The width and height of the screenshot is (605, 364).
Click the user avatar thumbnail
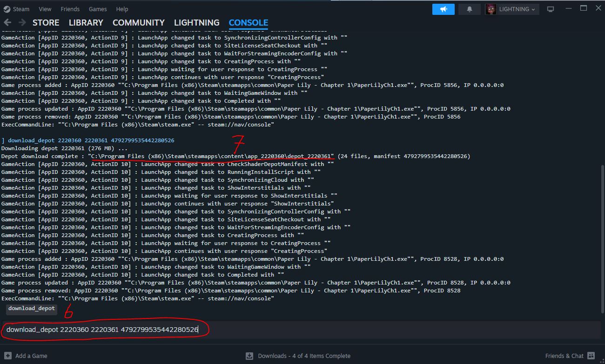[x=491, y=9]
